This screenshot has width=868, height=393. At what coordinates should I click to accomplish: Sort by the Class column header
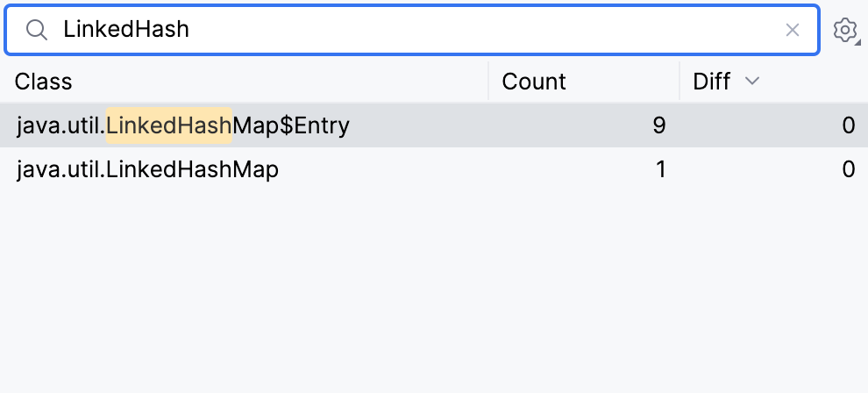[x=44, y=82]
